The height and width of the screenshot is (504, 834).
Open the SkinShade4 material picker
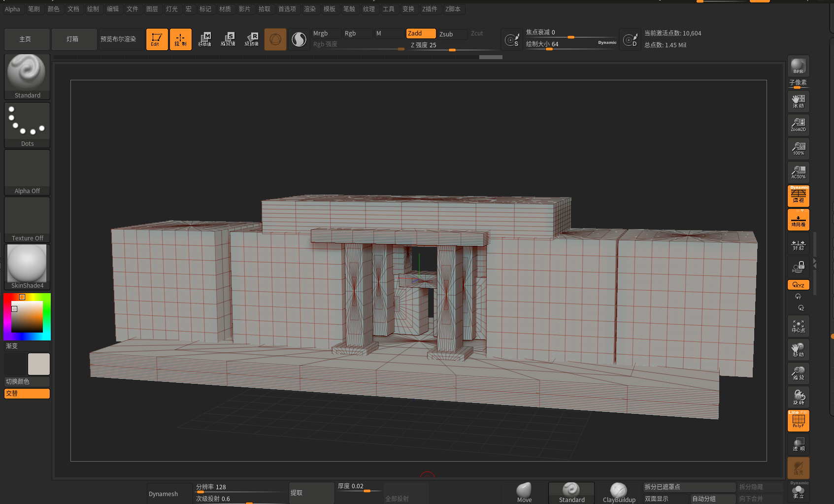pyautogui.click(x=27, y=267)
